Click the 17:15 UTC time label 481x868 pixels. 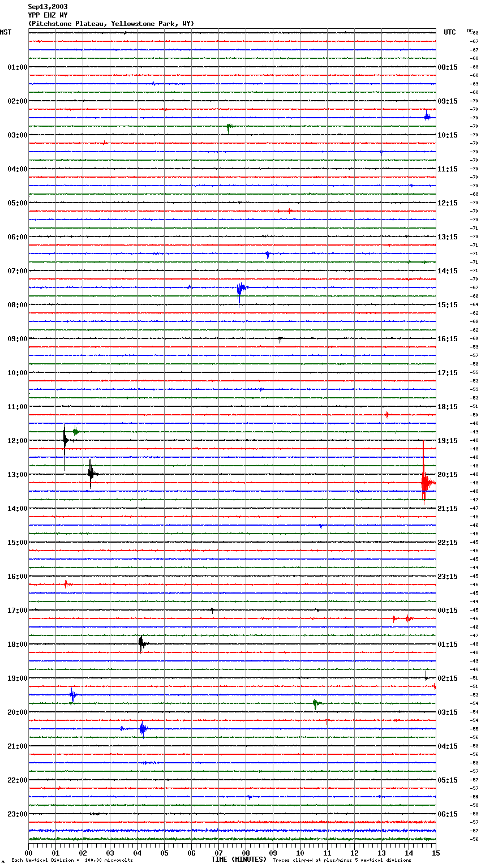pyautogui.click(x=448, y=373)
